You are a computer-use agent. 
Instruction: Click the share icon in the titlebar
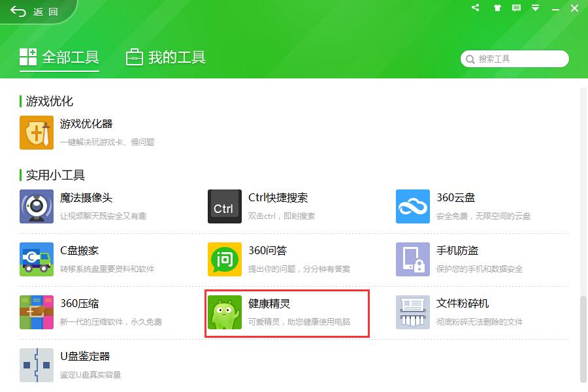(x=475, y=8)
